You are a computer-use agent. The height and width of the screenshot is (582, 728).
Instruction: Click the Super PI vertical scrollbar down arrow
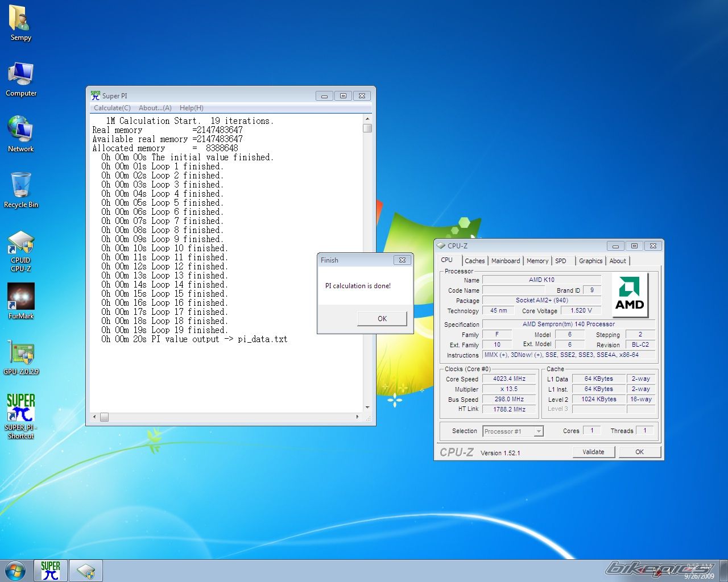coord(367,408)
